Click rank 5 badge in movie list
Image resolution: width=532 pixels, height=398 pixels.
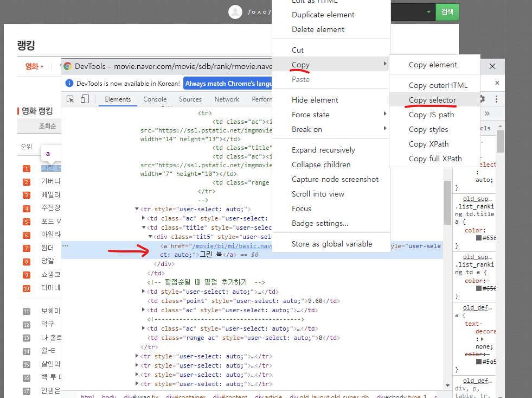27,222
